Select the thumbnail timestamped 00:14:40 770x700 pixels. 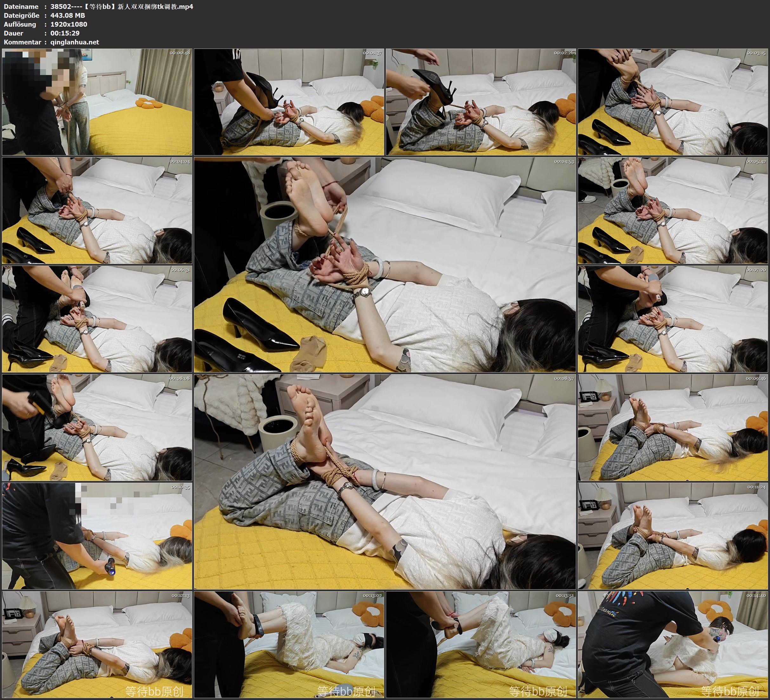click(x=673, y=644)
